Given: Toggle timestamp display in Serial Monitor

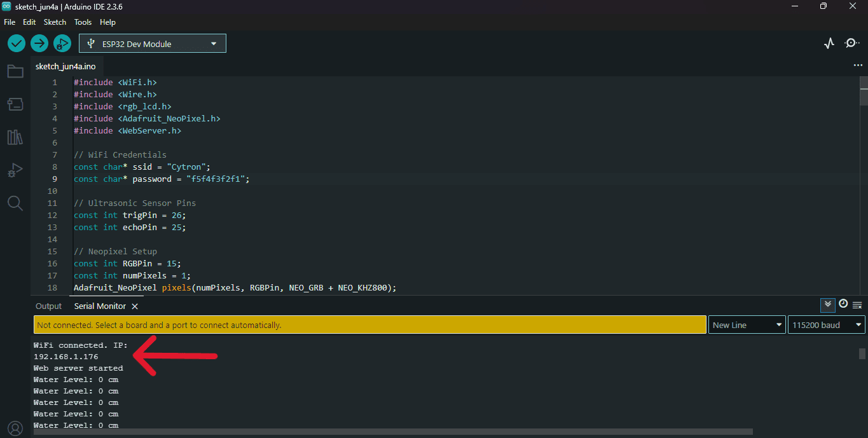Looking at the screenshot, I should 843,304.
